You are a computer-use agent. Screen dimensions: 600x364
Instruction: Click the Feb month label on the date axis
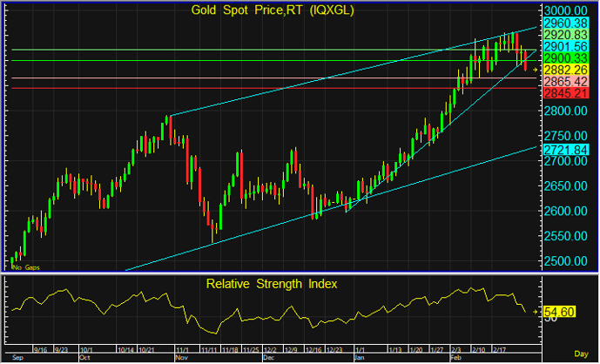point(456,357)
